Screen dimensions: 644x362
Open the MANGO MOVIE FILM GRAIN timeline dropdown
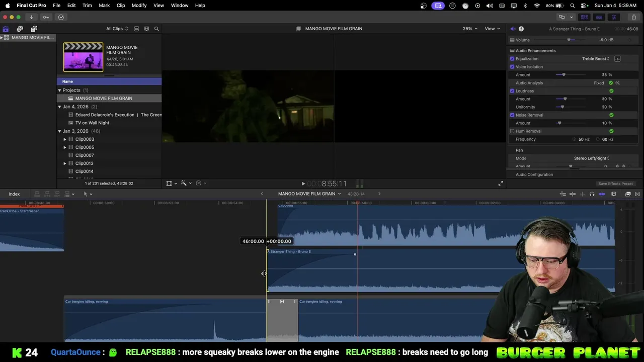(309, 194)
